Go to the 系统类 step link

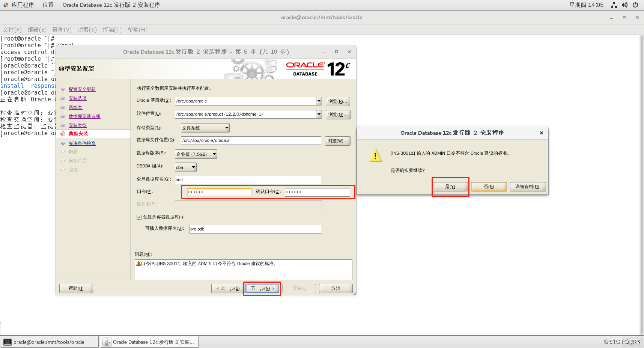75,107
